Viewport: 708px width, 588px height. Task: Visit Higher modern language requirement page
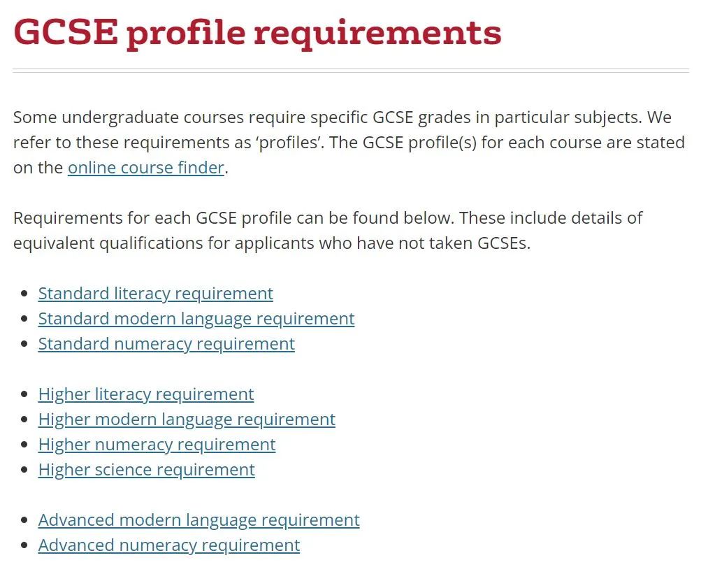[x=187, y=420]
